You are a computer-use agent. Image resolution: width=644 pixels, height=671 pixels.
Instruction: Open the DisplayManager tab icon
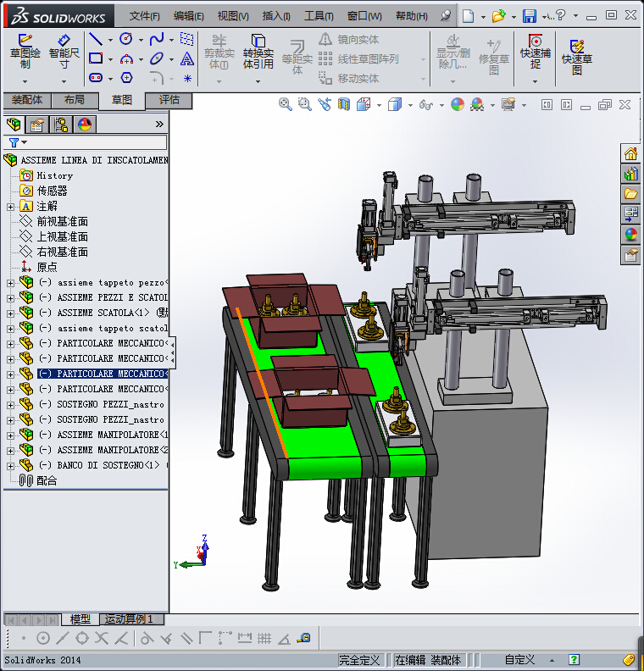pos(85,125)
